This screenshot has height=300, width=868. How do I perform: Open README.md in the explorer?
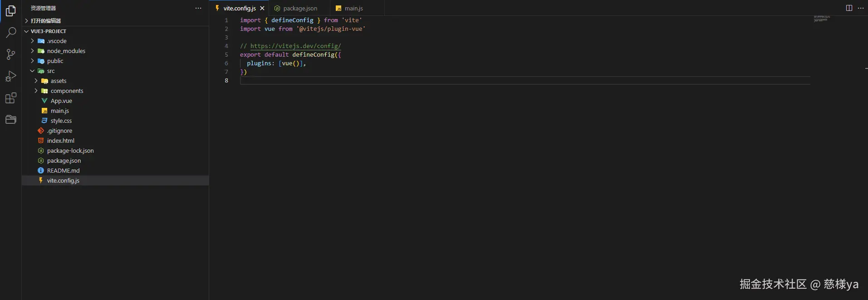coord(63,170)
